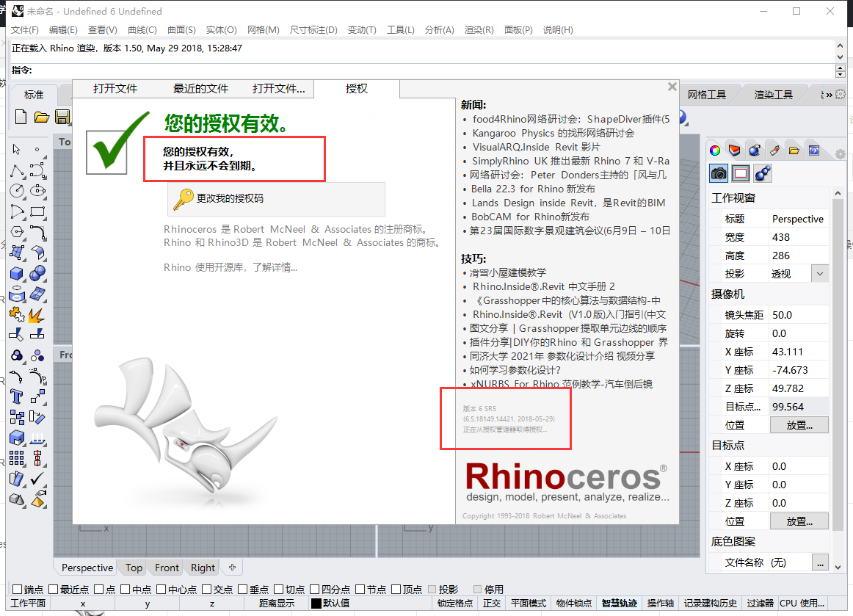Edit the 镜头焦距 value 50.0
This screenshot has width=853, height=616.
pyautogui.click(x=799, y=315)
